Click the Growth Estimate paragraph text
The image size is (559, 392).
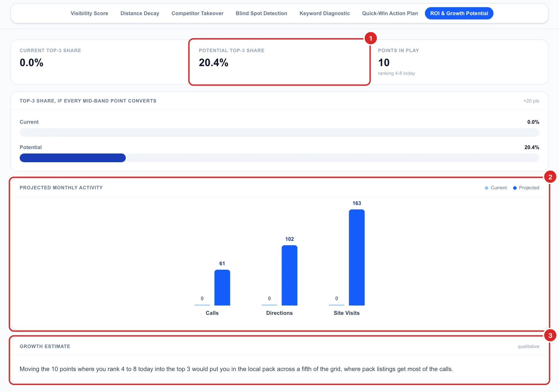point(236,369)
